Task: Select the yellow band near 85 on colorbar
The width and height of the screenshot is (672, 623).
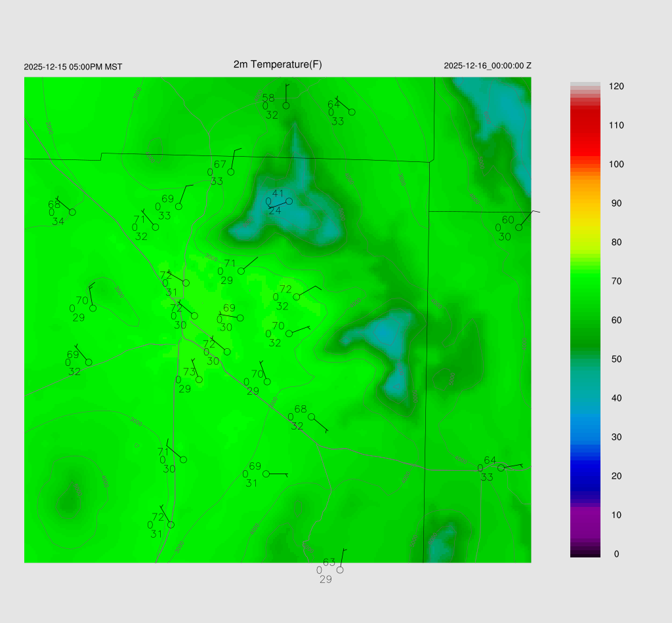Action: [x=585, y=223]
